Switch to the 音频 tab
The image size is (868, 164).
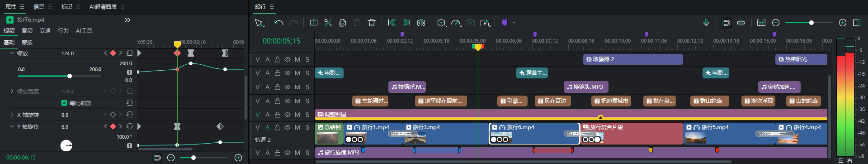pyautogui.click(x=27, y=31)
